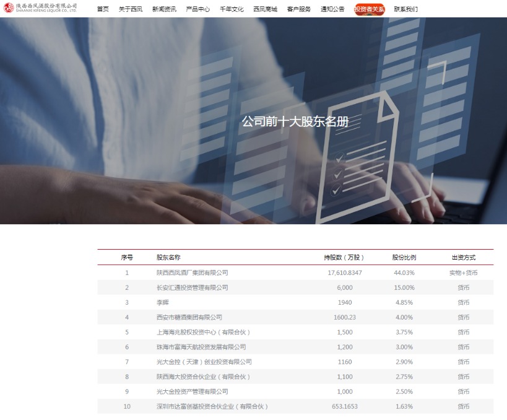Screen dimensions: 507x420
Task: Open the 首页 menu item
Action: click(x=103, y=9)
